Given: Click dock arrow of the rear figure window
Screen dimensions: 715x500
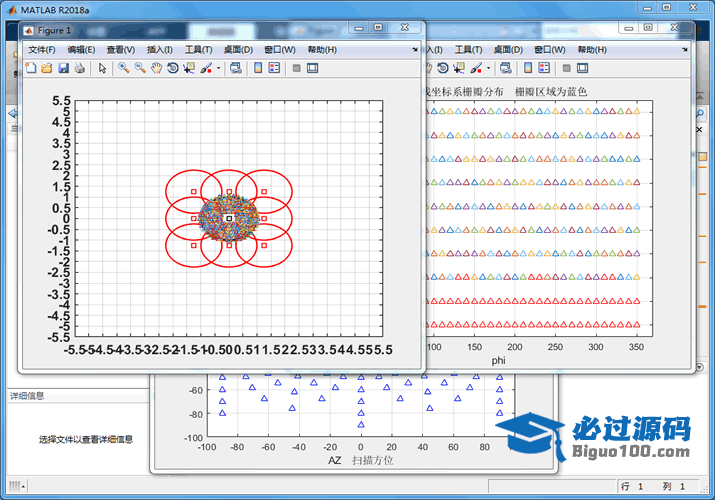Looking at the screenshot, I should coord(684,49).
